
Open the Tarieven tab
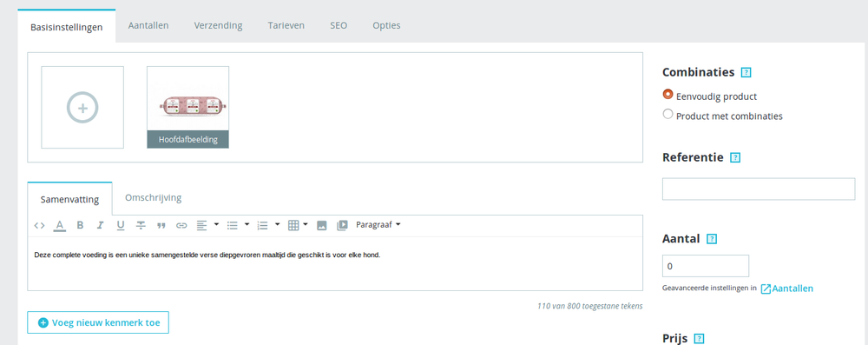click(x=286, y=25)
